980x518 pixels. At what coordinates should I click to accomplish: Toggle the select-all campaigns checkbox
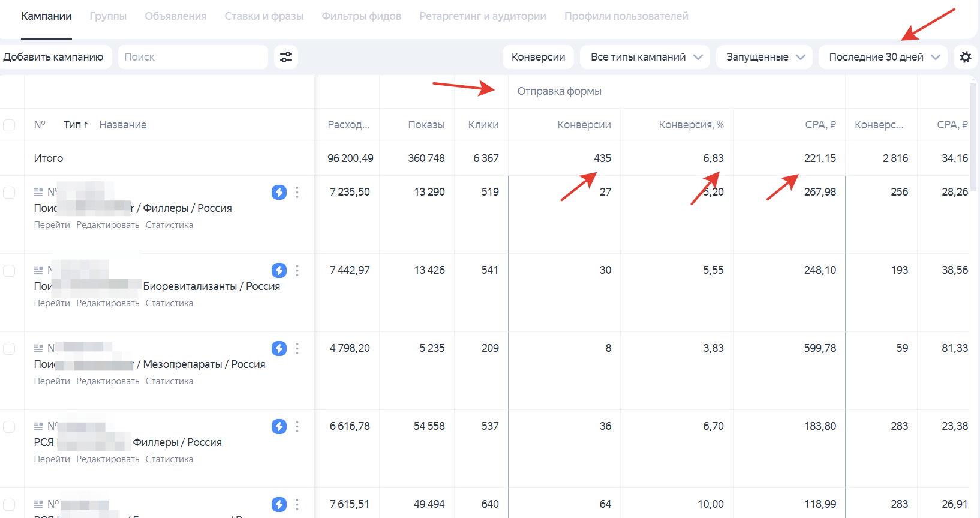9,125
